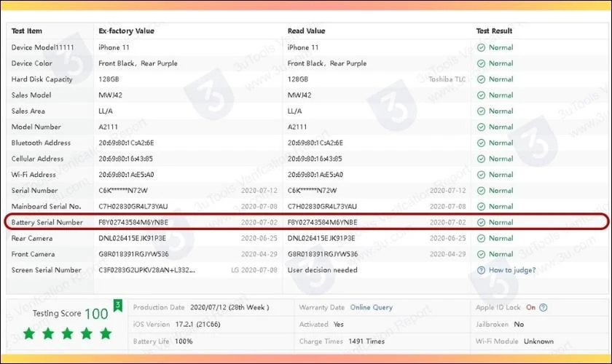Click the check icon in Hard Disk Capacity row

(481, 79)
